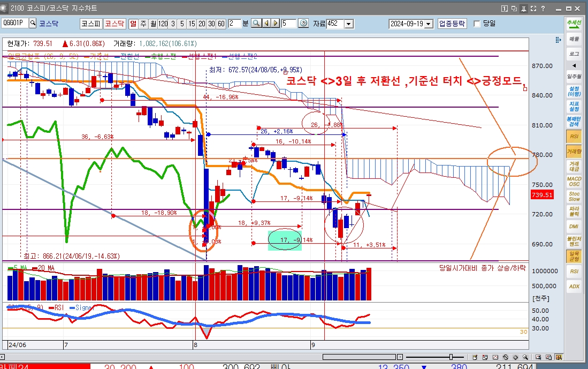Toggle the highlighted RSI indicator in sidebar
This screenshot has width=588, height=369.
click(574, 136)
